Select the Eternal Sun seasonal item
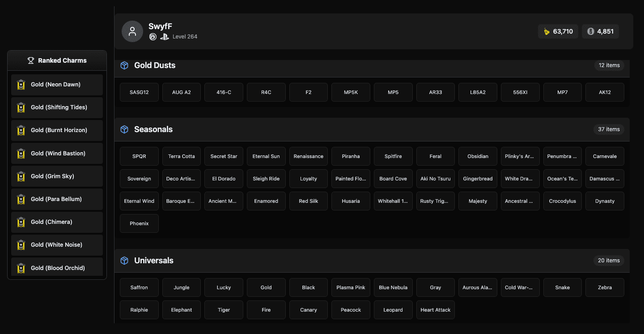644x334 pixels. pyautogui.click(x=266, y=156)
